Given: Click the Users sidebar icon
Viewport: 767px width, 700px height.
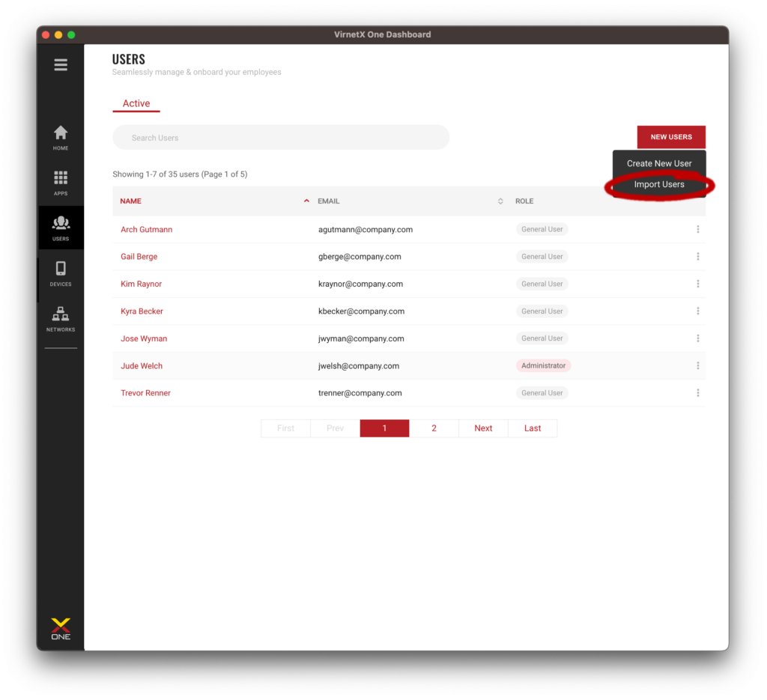Looking at the screenshot, I should [61, 228].
